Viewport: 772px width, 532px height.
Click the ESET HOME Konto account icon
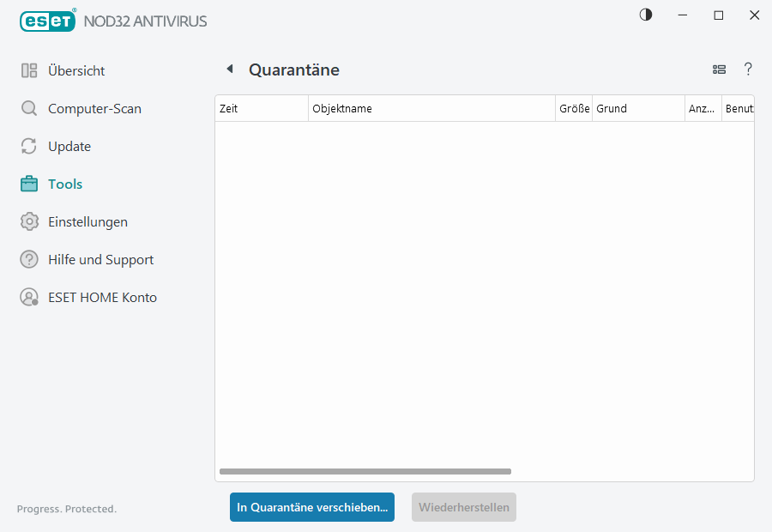(x=29, y=297)
